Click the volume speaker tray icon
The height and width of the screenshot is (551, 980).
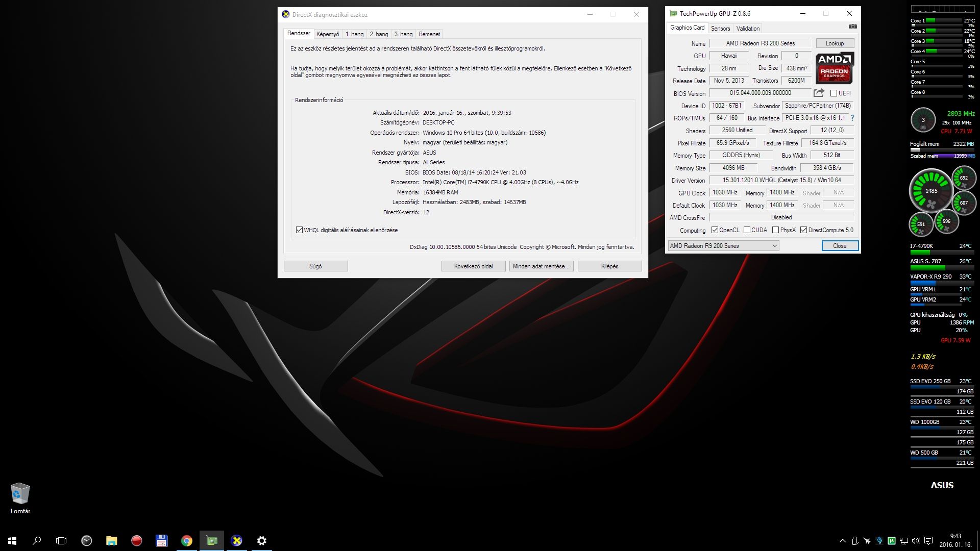(x=916, y=541)
